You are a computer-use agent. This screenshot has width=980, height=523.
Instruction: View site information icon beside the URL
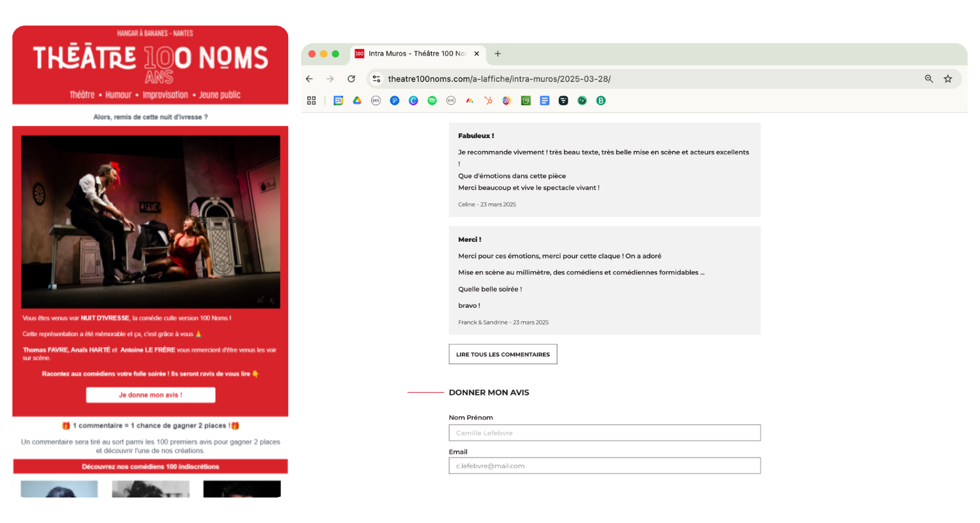click(376, 79)
